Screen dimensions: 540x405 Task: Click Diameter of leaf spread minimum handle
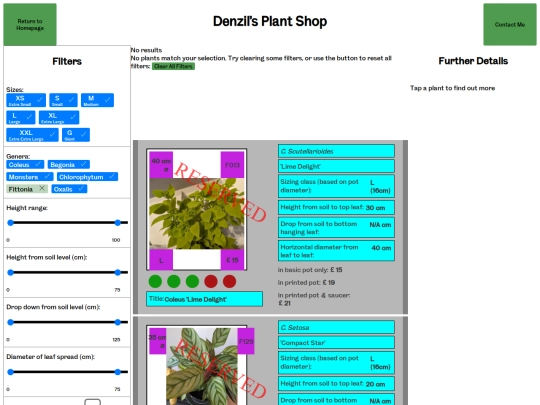tap(11, 372)
